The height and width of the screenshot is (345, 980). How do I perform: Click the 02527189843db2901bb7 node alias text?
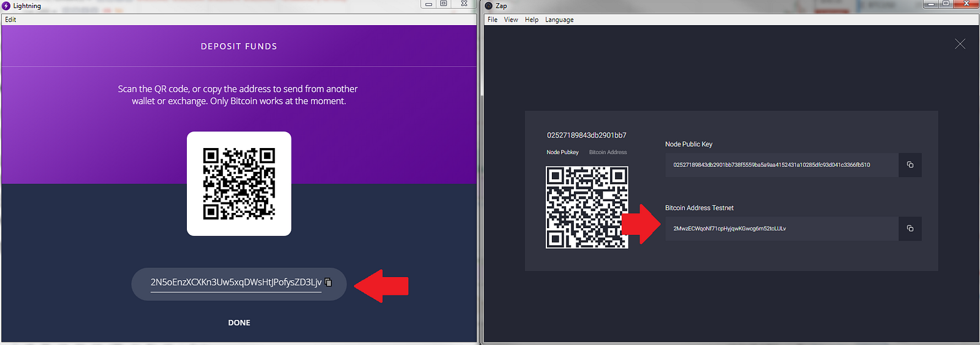pyautogui.click(x=586, y=135)
